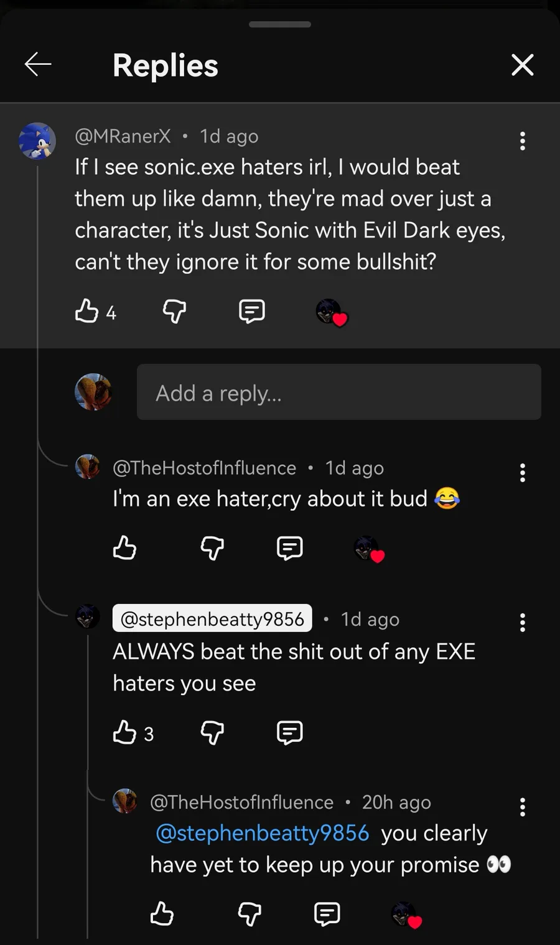Image resolution: width=560 pixels, height=945 pixels.
Task: Open options for @stephenbeatty9856's comment
Action: coord(523,622)
